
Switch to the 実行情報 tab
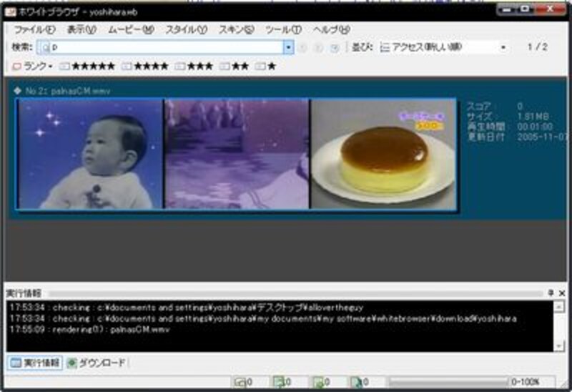(x=35, y=363)
